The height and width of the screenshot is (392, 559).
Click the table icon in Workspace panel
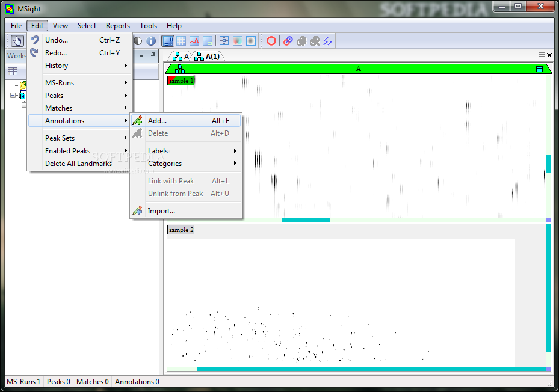[x=13, y=72]
